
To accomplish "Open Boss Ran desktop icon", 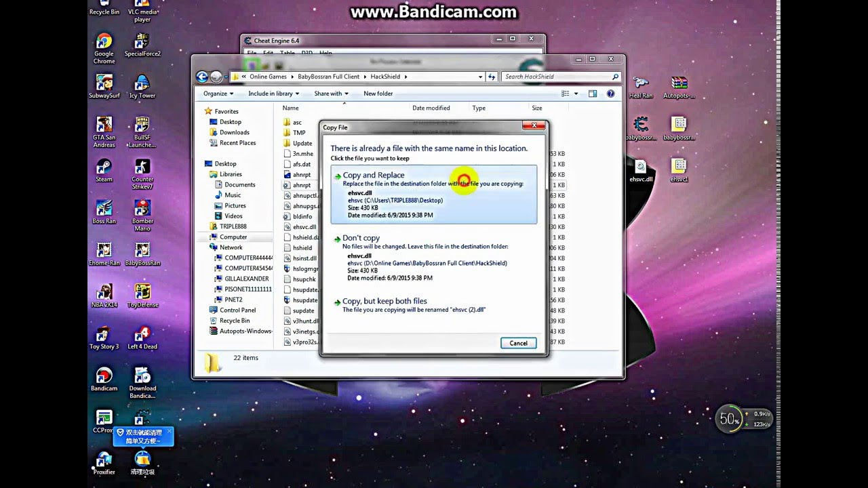I will [104, 212].
